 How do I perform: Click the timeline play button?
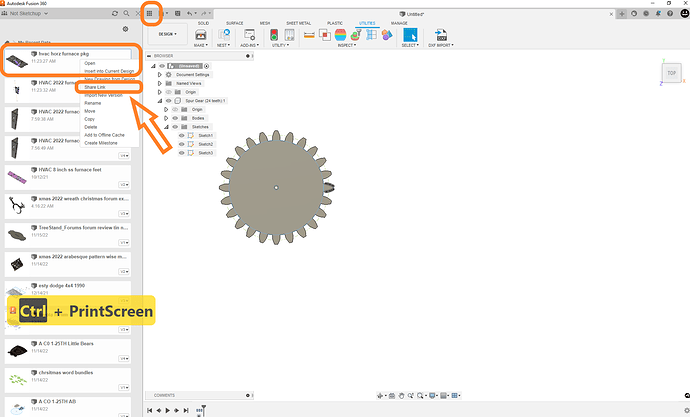tap(170, 411)
